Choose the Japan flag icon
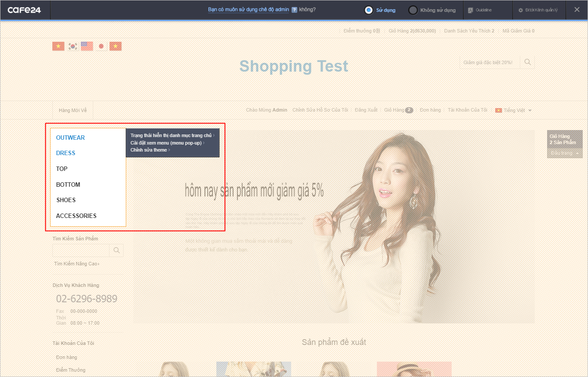Viewport: 588px width, 377px height. tap(101, 46)
